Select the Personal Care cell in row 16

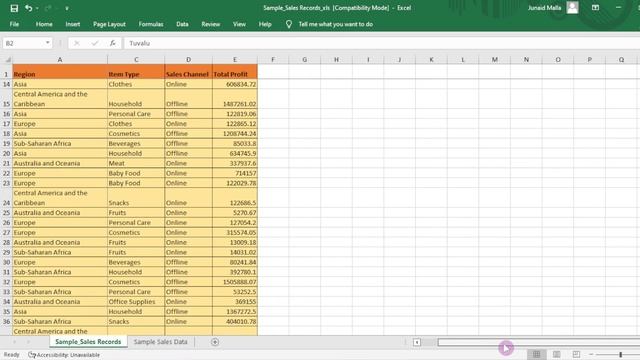136,114
